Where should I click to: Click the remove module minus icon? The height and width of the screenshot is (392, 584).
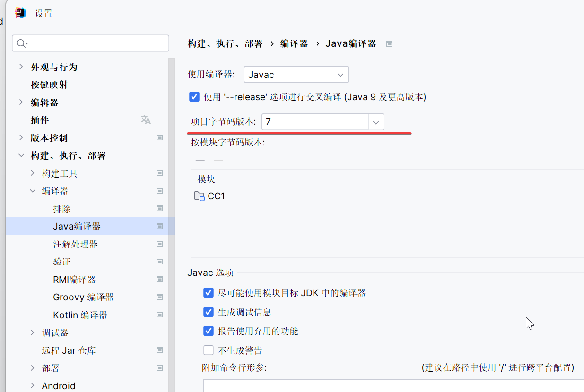coord(218,161)
